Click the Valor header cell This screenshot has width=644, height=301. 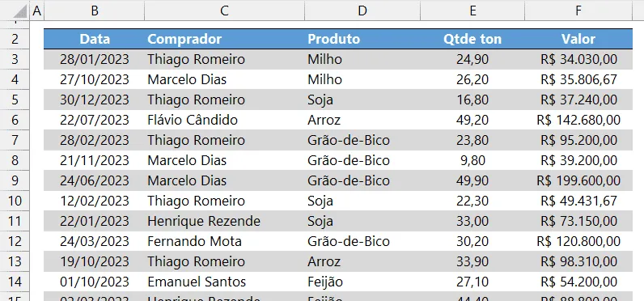[x=578, y=39]
